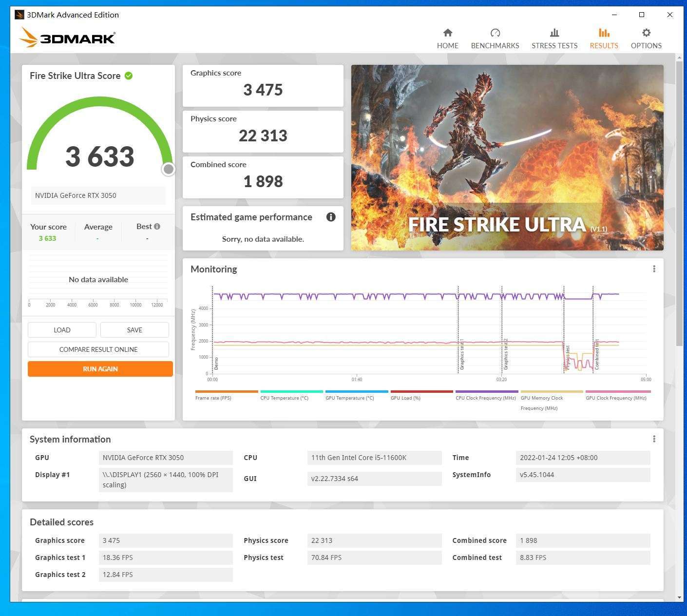
Task: Click the green validity checkmark icon
Action: pyautogui.click(x=129, y=76)
